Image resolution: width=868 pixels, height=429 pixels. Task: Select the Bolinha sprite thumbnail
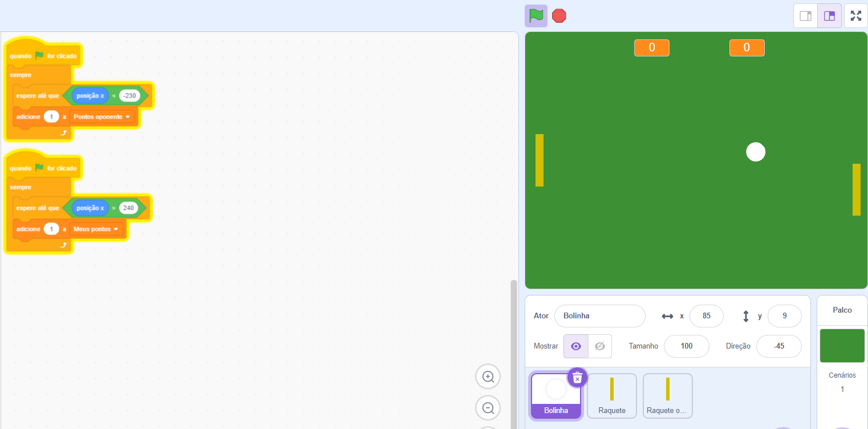pos(555,396)
